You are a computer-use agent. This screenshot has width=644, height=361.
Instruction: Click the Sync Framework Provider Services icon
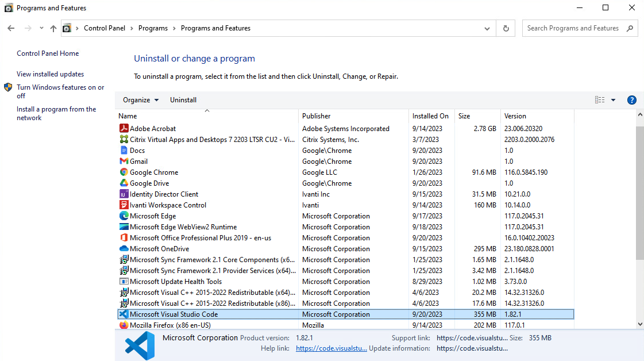pos(124,270)
